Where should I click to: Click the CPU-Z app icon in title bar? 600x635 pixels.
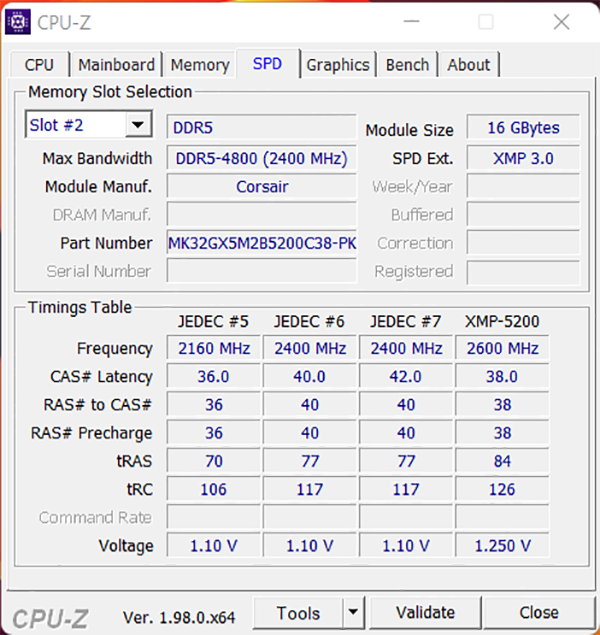pyautogui.click(x=17, y=22)
